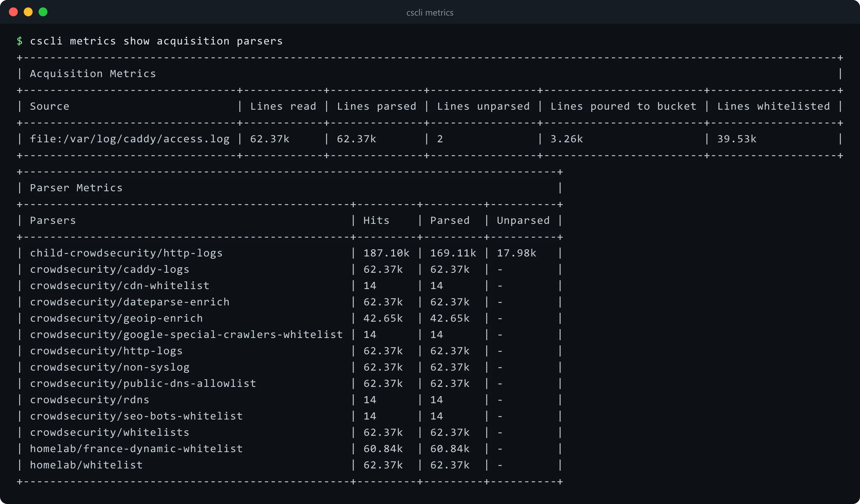Viewport: 860px width, 504px height.
Task: Click the 'Parsed' column header
Action: pyautogui.click(x=450, y=220)
